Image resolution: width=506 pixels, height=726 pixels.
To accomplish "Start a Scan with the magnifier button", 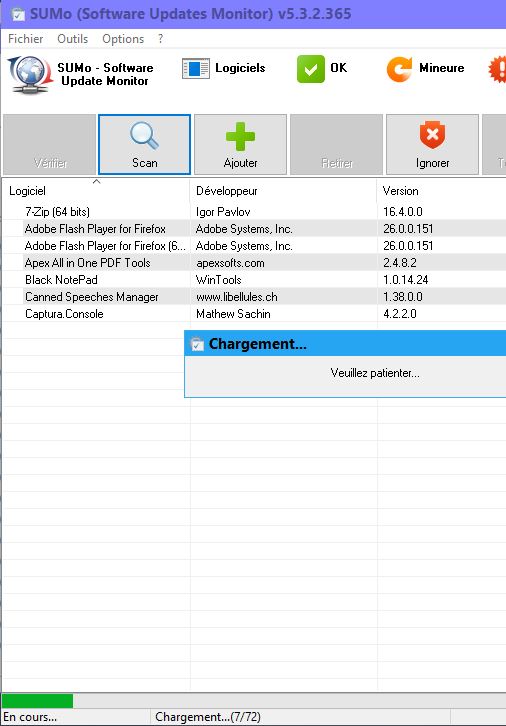I will 144,144.
